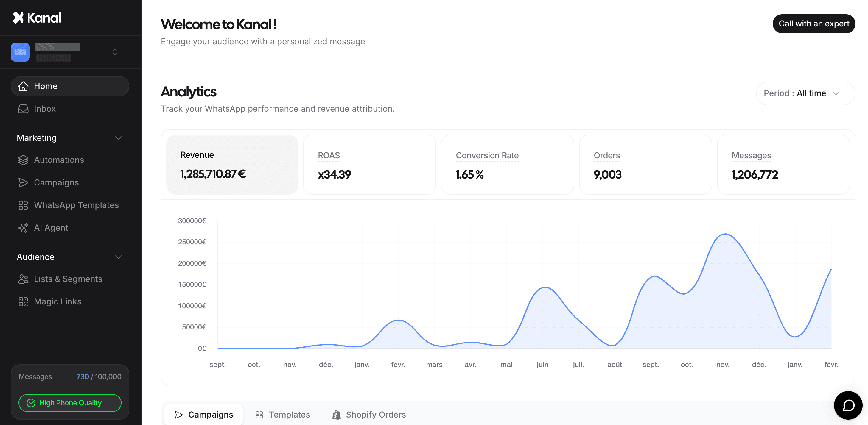The height and width of the screenshot is (425, 868).
Task: Open Automations via its layers icon
Action: (x=23, y=160)
